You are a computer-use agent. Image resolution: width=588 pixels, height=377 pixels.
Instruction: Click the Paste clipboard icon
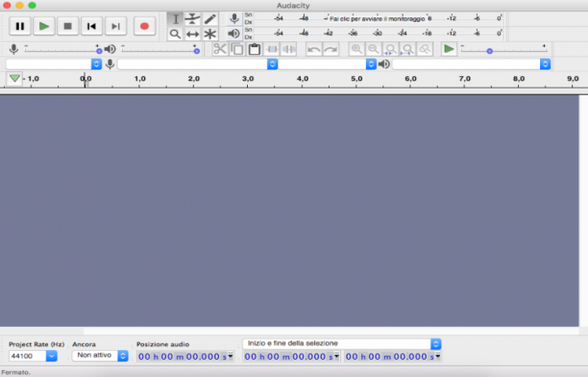click(255, 49)
